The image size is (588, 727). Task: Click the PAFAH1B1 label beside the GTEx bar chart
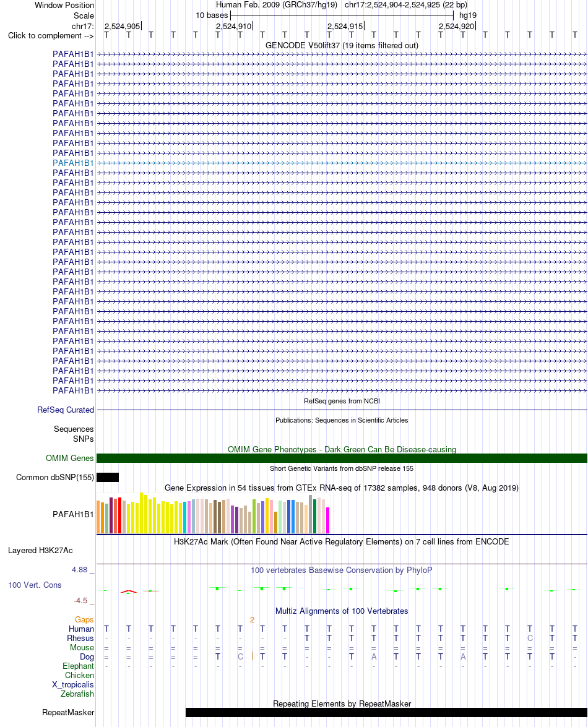point(73,514)
